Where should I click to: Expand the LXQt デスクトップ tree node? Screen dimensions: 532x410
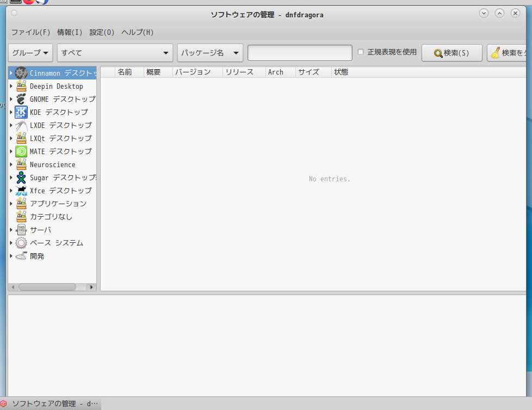click(11, 138)
